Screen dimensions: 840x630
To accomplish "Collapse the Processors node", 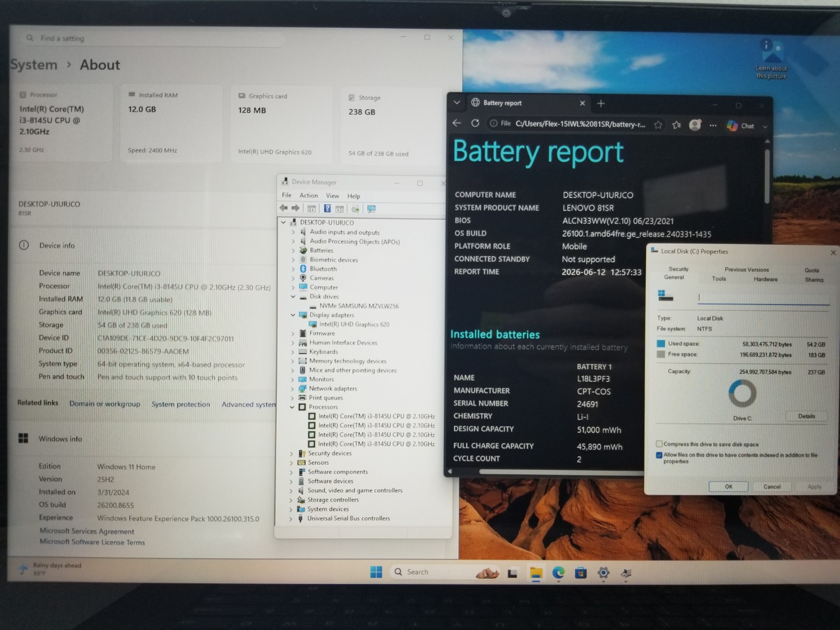I will 292,407.
